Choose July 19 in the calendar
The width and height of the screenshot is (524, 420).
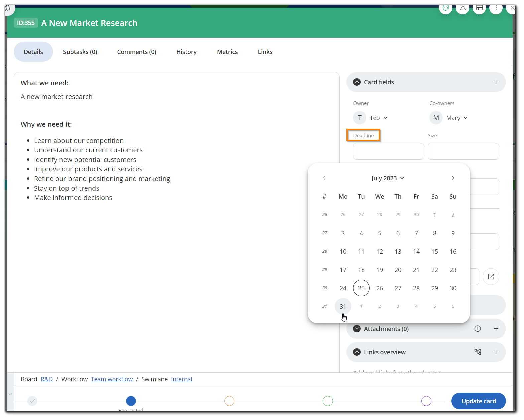[x=380, y=270]
